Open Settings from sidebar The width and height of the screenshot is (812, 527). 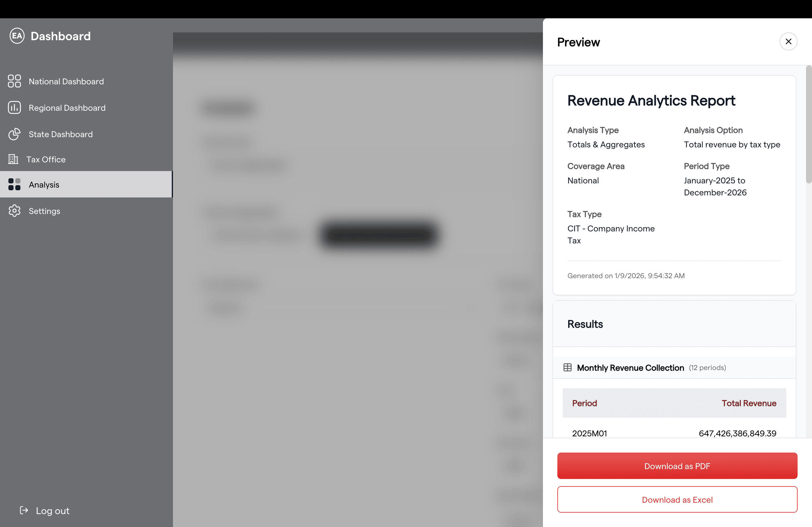44,211
